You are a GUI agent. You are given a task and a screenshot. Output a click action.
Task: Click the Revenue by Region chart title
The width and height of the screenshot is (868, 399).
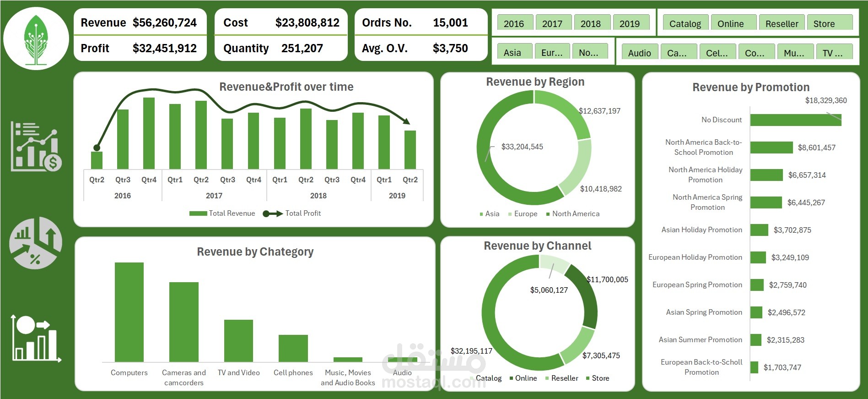point(535,82)
